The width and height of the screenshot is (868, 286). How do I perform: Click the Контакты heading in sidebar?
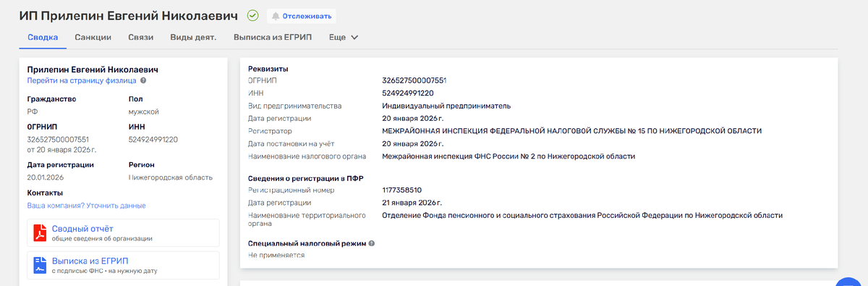click(45, 193)
